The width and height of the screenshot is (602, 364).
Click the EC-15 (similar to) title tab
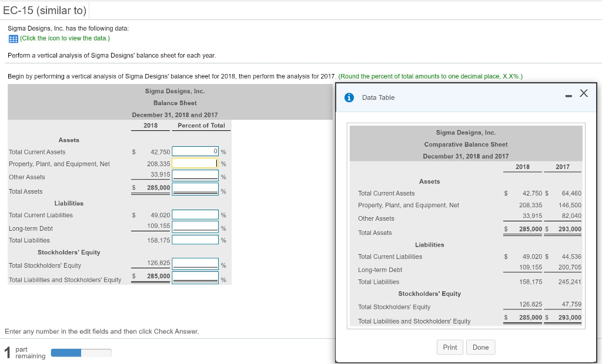click(45, 11)
